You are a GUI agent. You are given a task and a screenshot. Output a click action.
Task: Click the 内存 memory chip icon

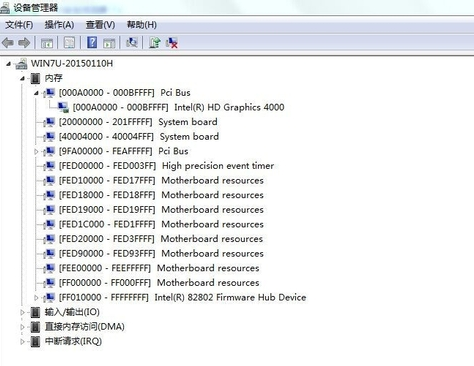35,78
